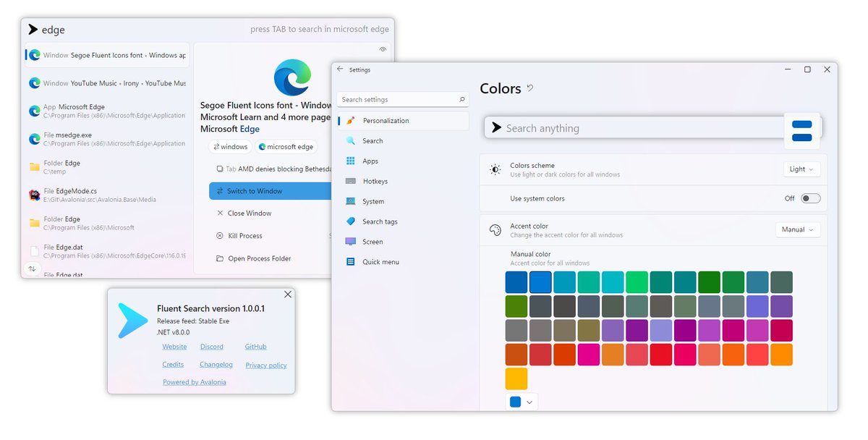Viewport: 868px width, 440px height.
Task: Open the GitHub link
Action: (255, 347)
